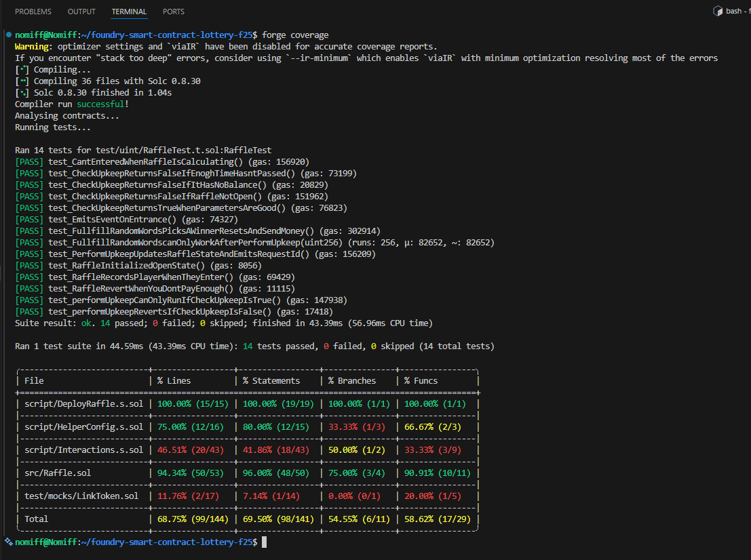Open src/Raffle.sol file link
The height and width of the screenshot is (560, 751).
click(x=58, y=473)
